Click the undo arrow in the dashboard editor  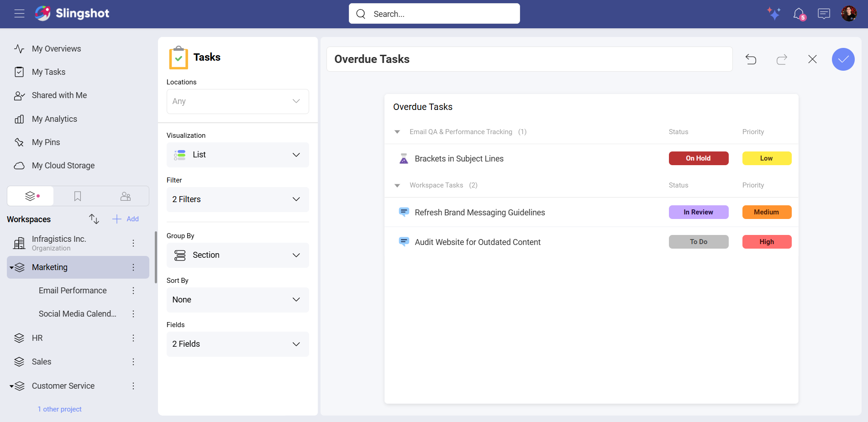pos(751,59)
